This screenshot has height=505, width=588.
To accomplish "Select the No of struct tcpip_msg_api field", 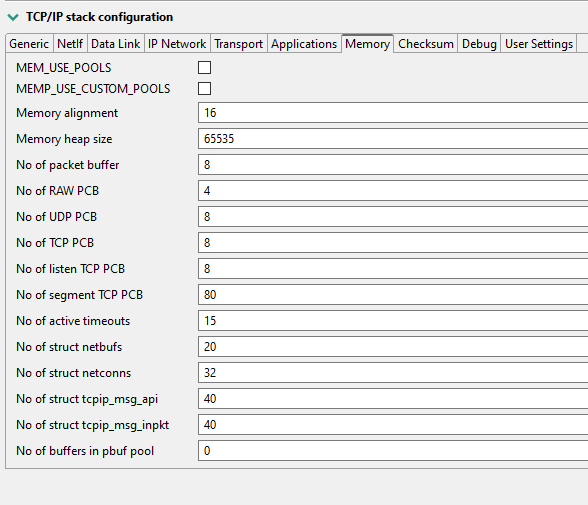I will [x=393, y=399].
